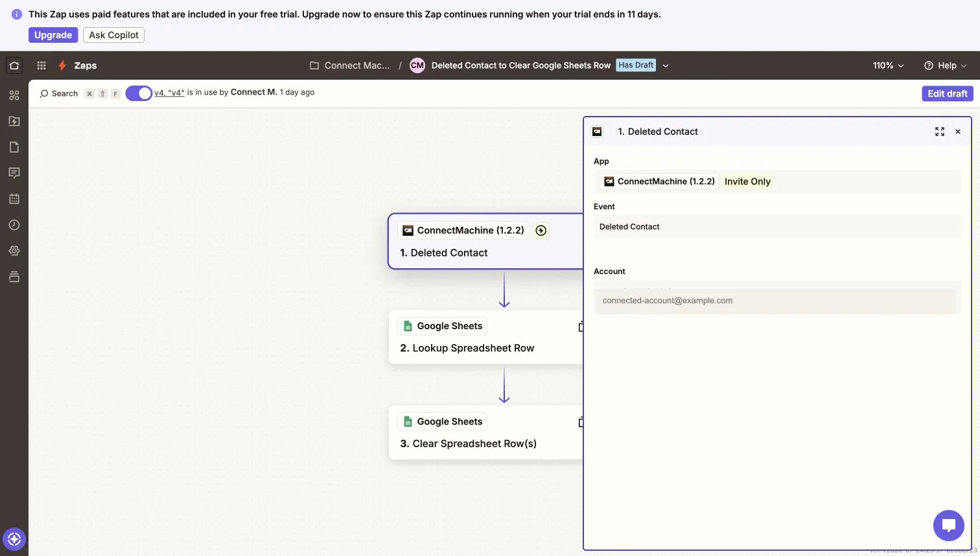
Task: Open the versions stack sidebar icon
Action: click(14, 277)
